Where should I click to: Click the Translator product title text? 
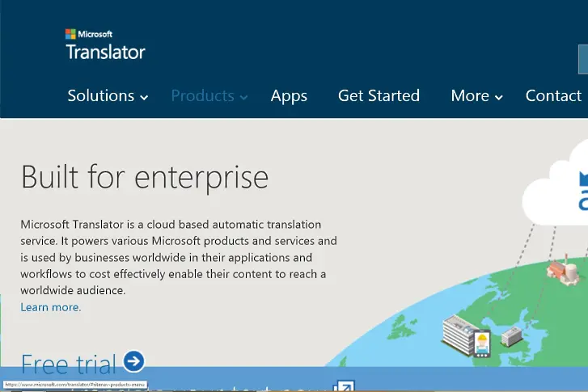click(x=106, y=52)
